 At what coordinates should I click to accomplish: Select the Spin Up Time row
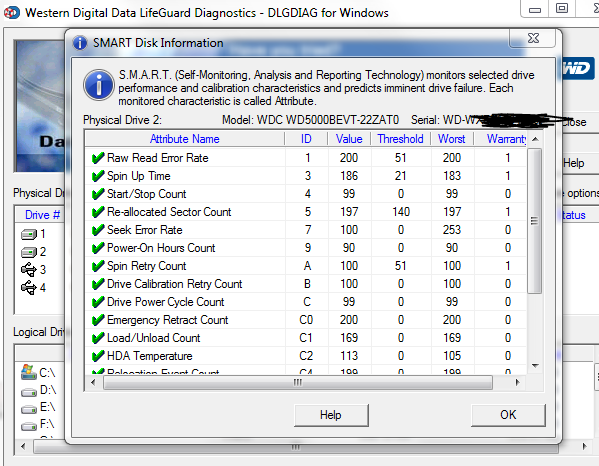[306, 176]
